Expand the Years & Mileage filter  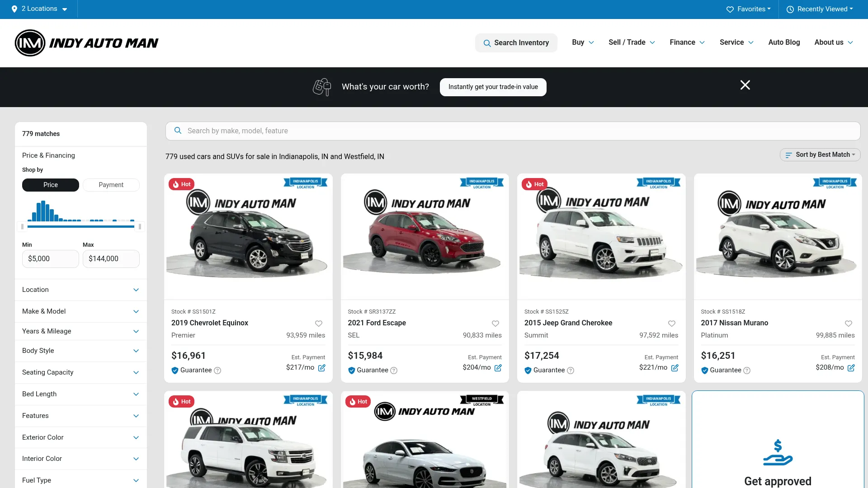click(81, 331)
